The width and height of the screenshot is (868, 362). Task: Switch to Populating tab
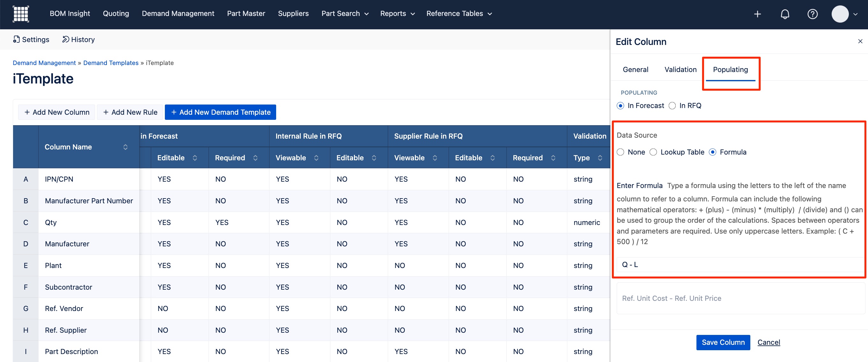(730, 69)
